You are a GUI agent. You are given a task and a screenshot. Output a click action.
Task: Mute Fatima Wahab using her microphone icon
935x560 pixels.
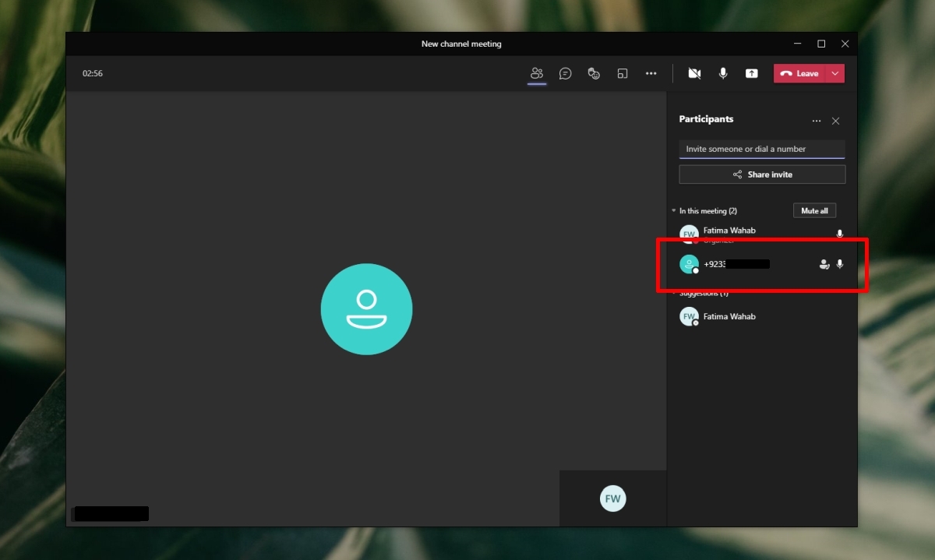click(839, 233)
